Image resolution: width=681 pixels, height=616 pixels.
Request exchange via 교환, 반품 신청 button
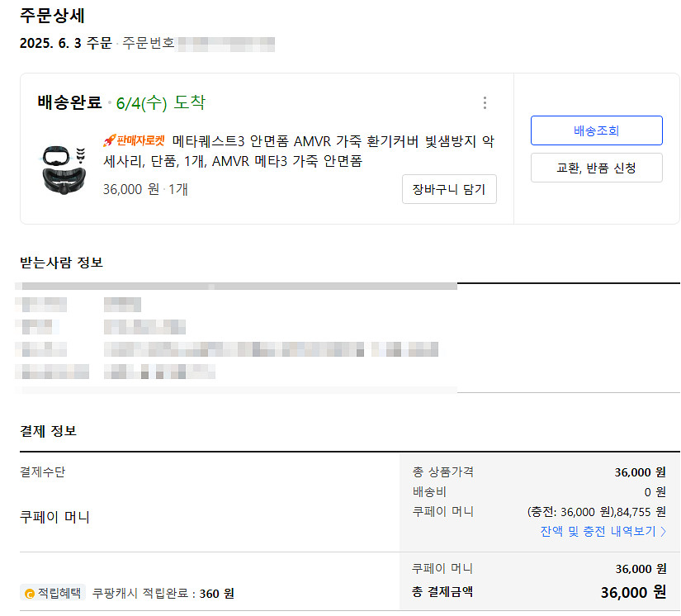pyautogui.click(x=596, y=168)
